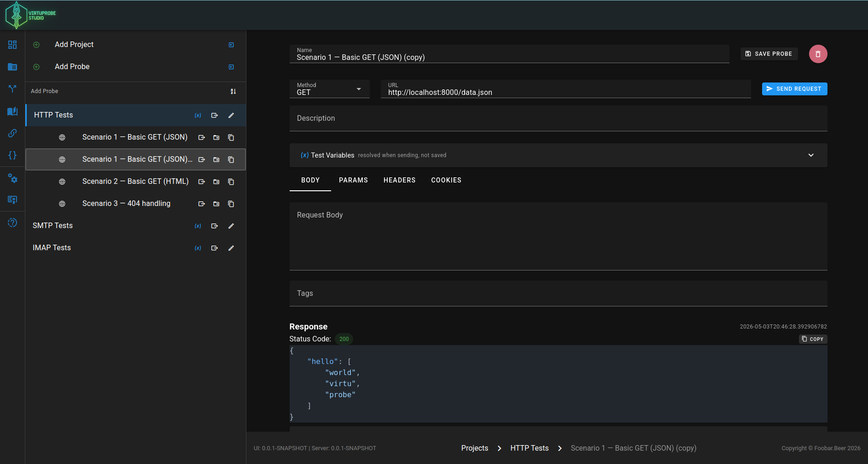Select Scenario 1 — Basic GET (JSON) probe

pos(135,137)
